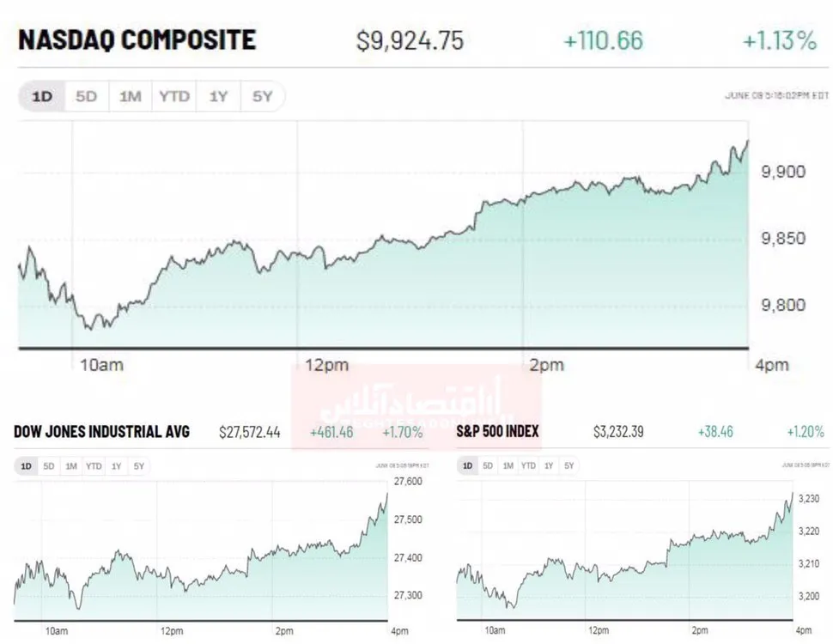This screenshot has height=644, width=833.
Task: Open the S&P 500 Index title
Action: click(x=497, y=431)
